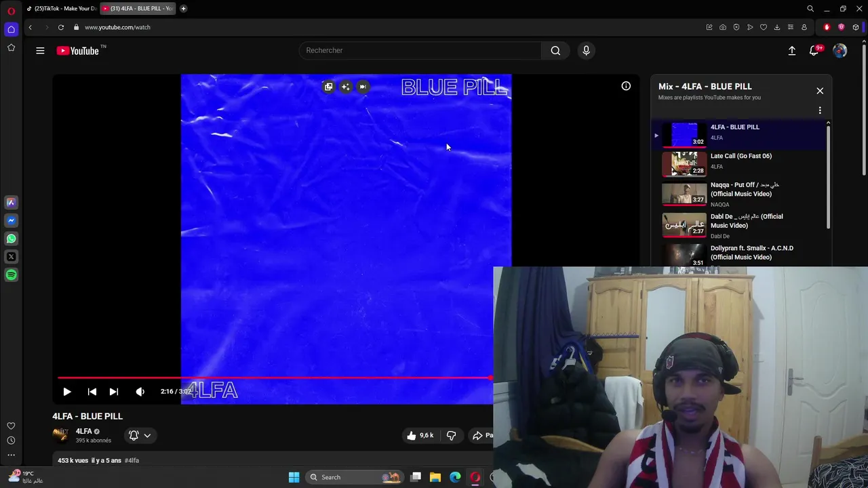Screen dimensions: 868x488
Task: Open Opera downloads icon
Action: (777, 27)
